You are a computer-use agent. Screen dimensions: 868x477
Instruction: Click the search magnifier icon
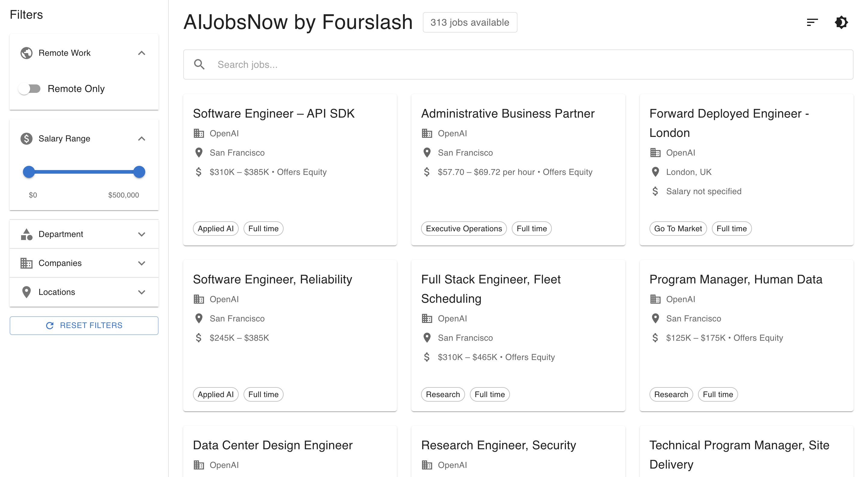click(x=200, y=65)
